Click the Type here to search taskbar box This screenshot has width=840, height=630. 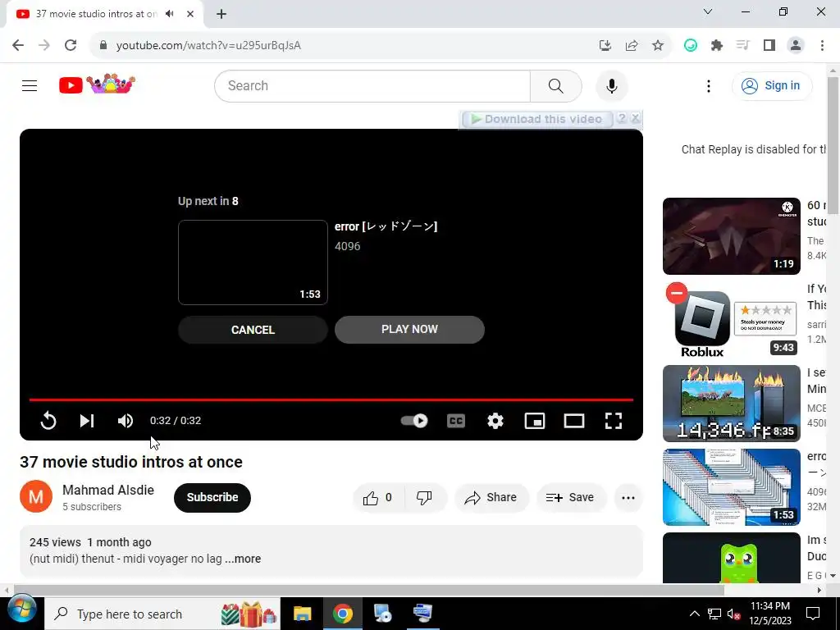click(x=161, y=614)
